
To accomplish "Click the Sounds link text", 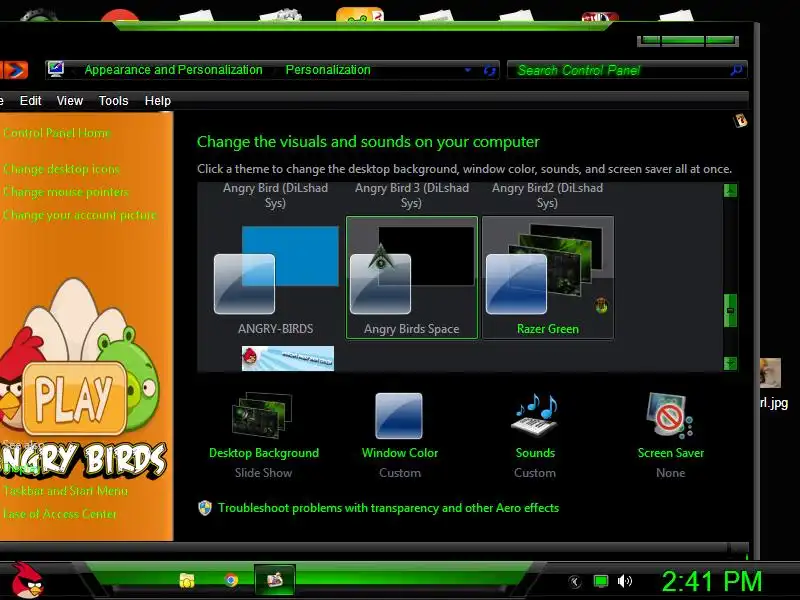I will pyautogui.click(x=535, y=453).
